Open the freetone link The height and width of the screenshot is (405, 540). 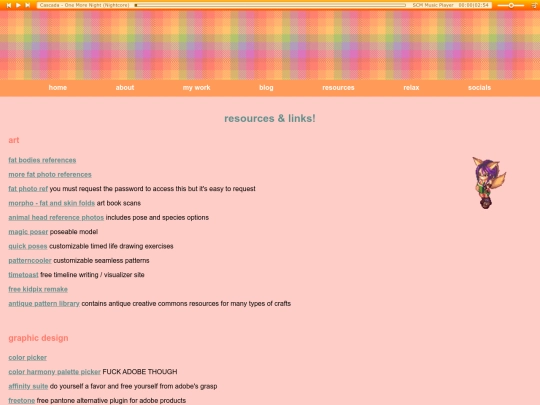(x=21, y=401)
